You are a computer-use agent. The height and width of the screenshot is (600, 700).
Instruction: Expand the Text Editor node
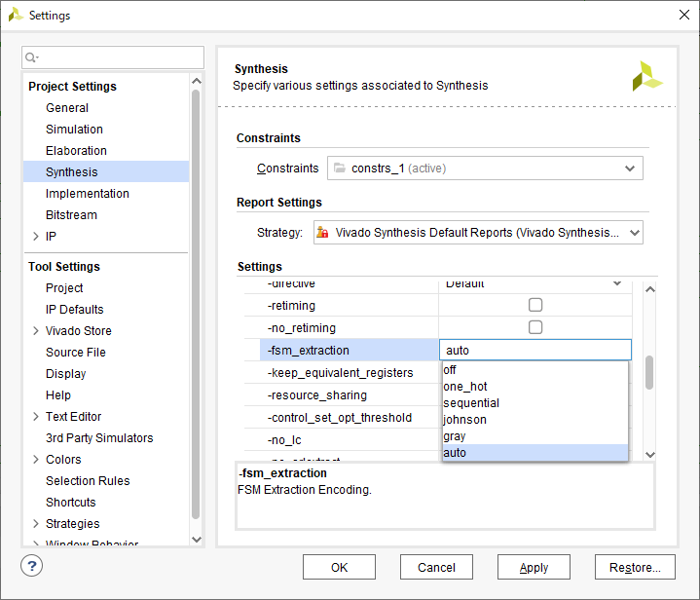(36, 416)
